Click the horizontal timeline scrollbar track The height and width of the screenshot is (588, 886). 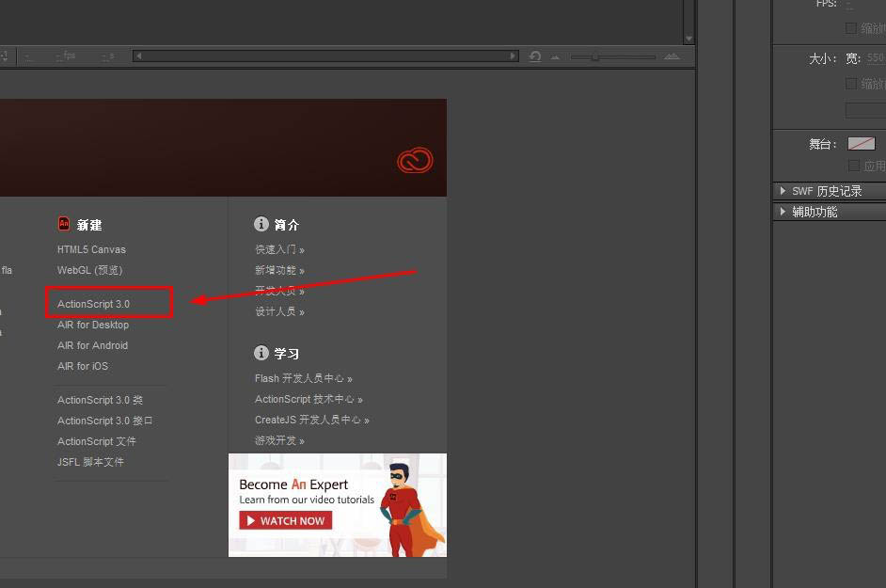[x=325, y=56]
